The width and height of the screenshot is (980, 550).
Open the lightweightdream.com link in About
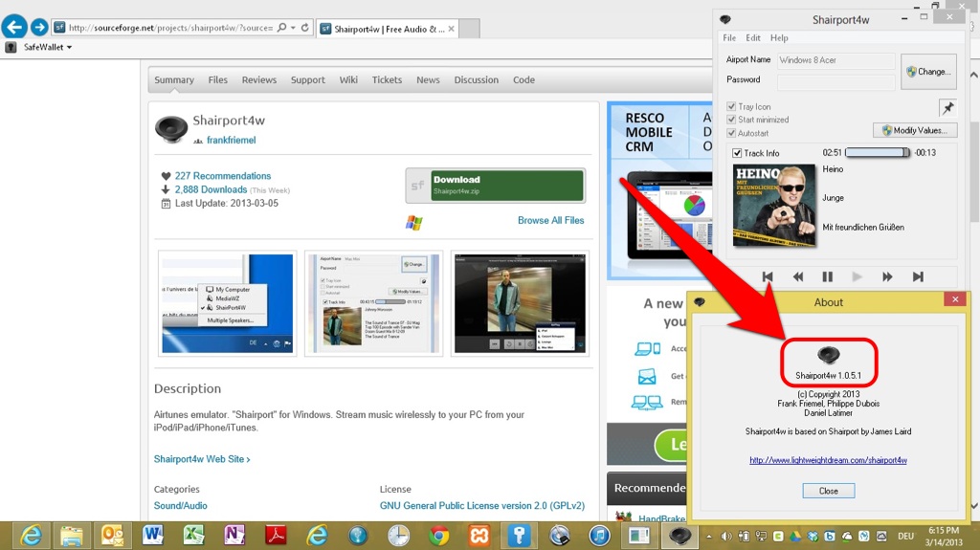(828, 460)
